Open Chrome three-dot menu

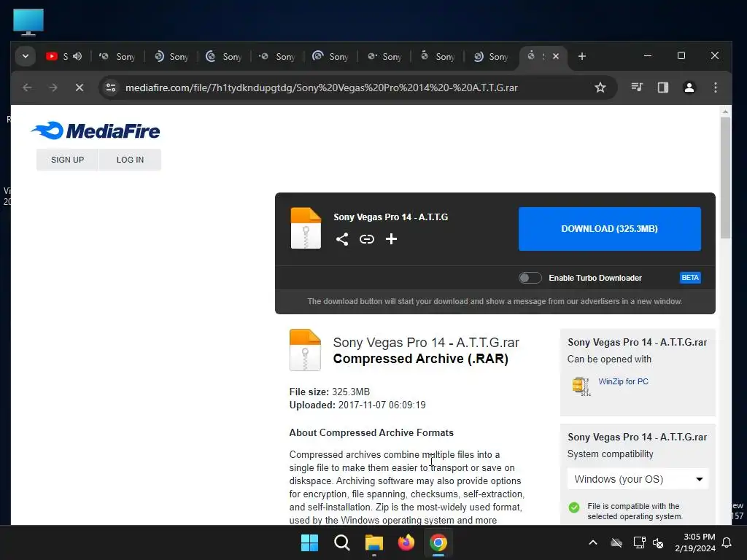pyautogui.click(x=715, y=87)
